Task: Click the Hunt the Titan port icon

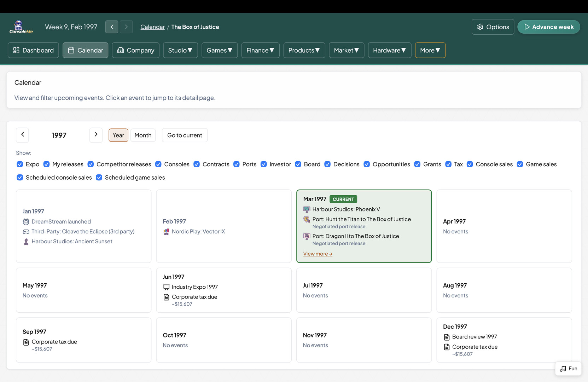Action: point(307,219)
